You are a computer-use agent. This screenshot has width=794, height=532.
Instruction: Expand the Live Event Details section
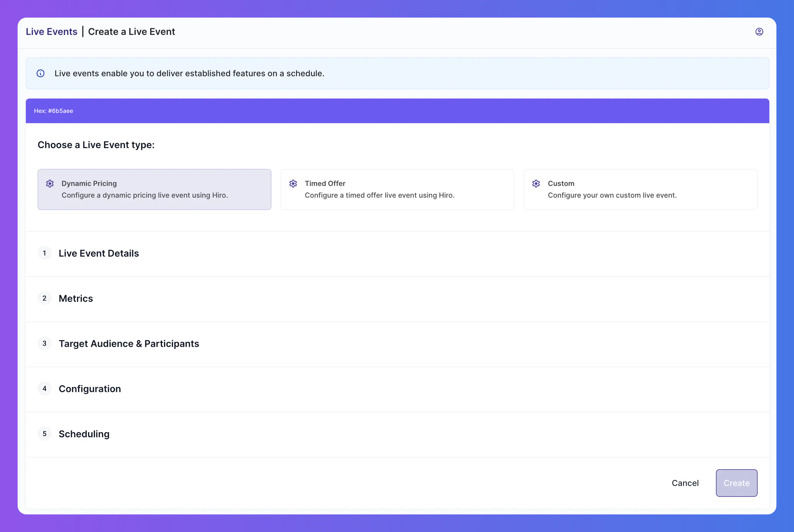[398, 253]
